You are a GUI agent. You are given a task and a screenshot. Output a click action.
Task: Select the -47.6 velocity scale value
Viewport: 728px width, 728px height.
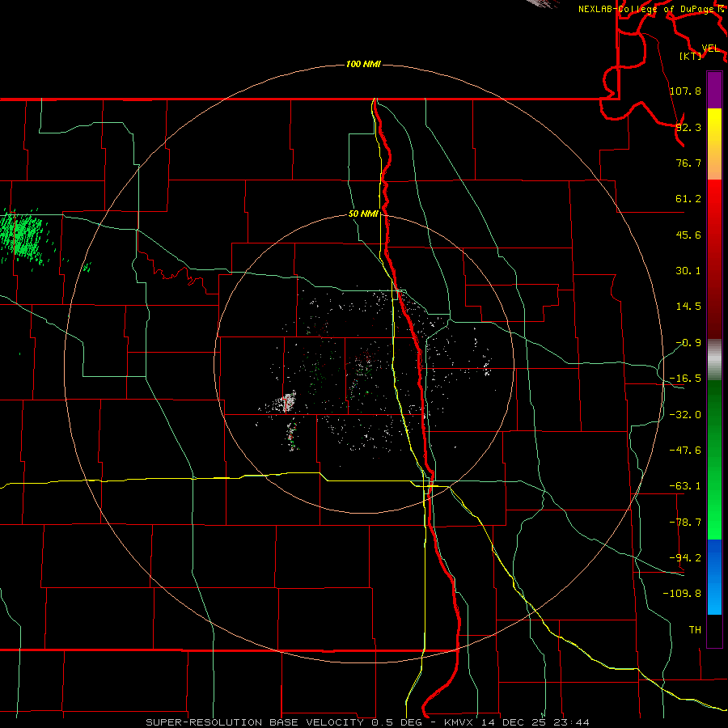(x=685, y=451)
